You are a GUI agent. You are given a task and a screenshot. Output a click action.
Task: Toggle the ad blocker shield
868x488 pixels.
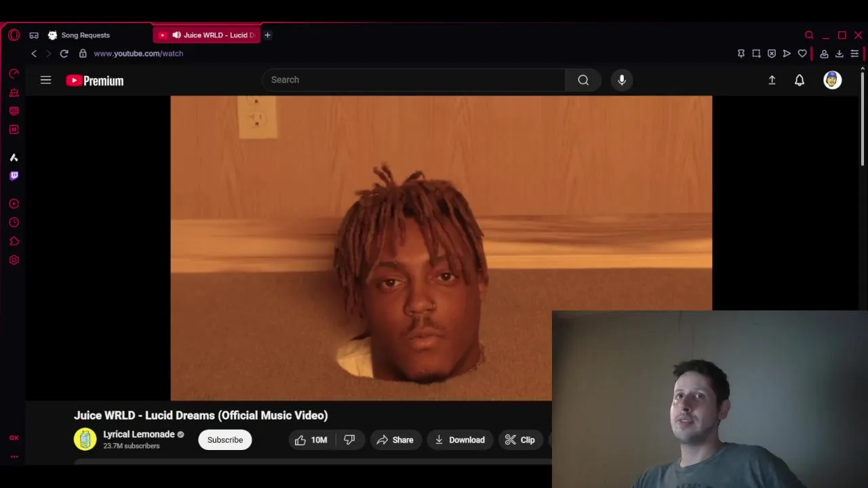pyautogui.click(x=772, y=54)
